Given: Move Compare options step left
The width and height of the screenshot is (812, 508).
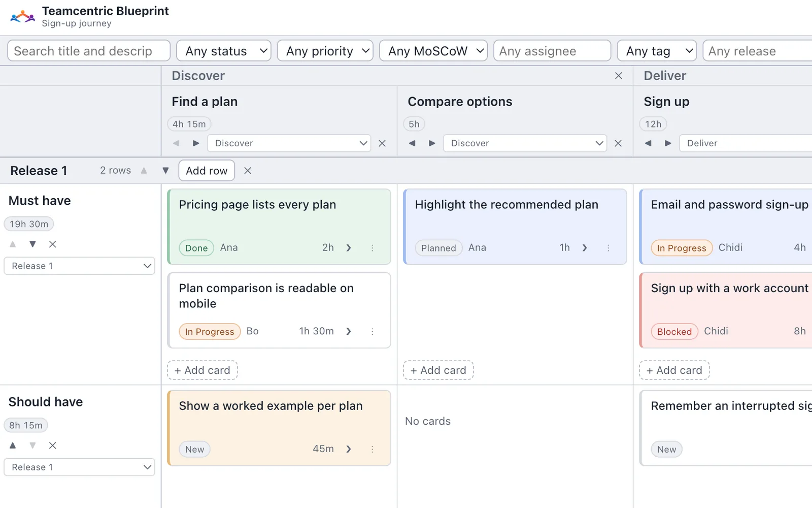Looking at the screenshot, I should [412, 143].
